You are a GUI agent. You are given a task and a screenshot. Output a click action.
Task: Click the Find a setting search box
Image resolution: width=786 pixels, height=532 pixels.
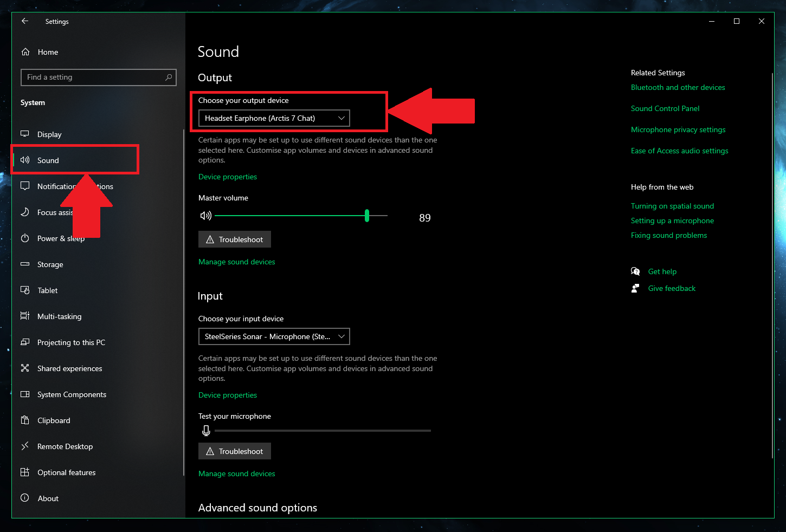92,77
